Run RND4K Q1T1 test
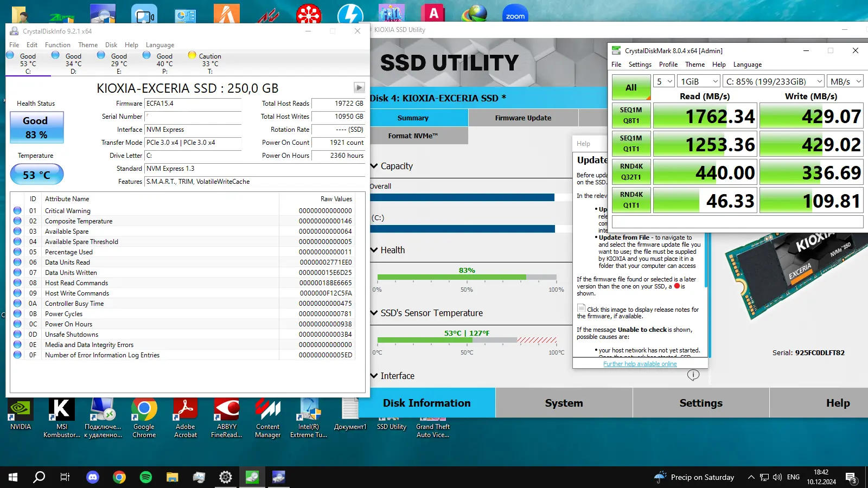The image size is (868, 488). pyautogui.click(x=631, y=200)
